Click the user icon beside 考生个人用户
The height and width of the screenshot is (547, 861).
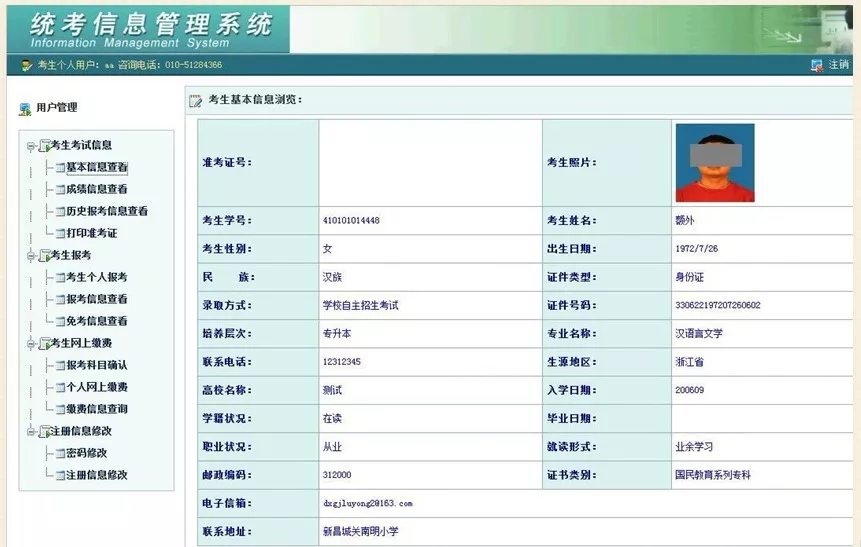point(26,65)
